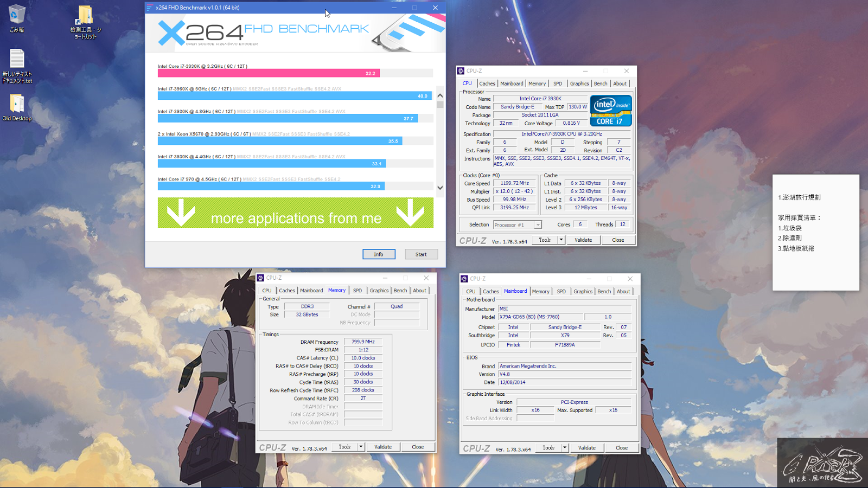This screenshot has width=868, height=488.
Task: Click the memory Type field DDR3
Action: pos(307,306)
